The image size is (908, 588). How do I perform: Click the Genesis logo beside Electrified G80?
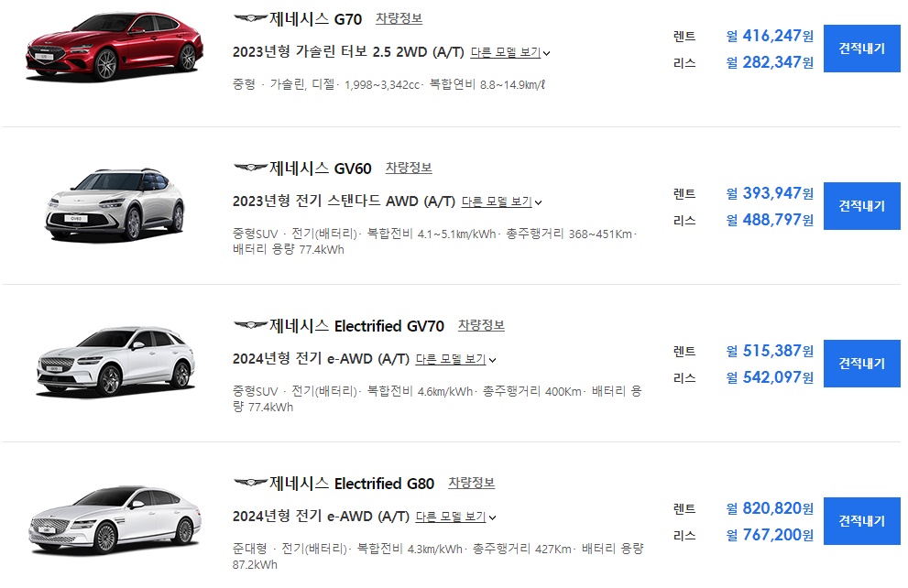250,483
